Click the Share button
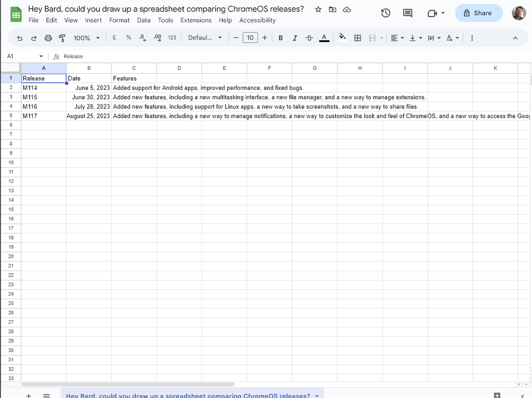Image resolution: width=532 pixels, height=398 pixels. (x=478, y=12)
